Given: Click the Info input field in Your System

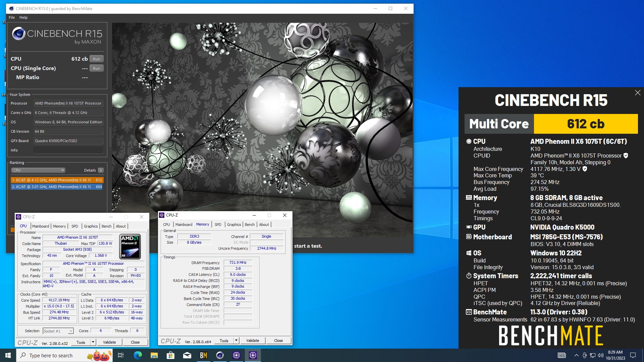Looking at the screenshot, I should tap(68, 150).
